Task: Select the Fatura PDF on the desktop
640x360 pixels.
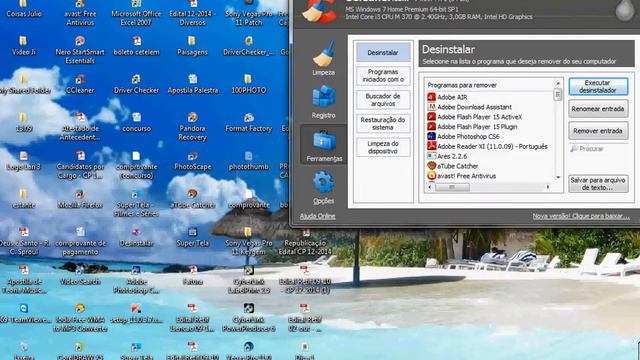Action: [x=192, y=275]
